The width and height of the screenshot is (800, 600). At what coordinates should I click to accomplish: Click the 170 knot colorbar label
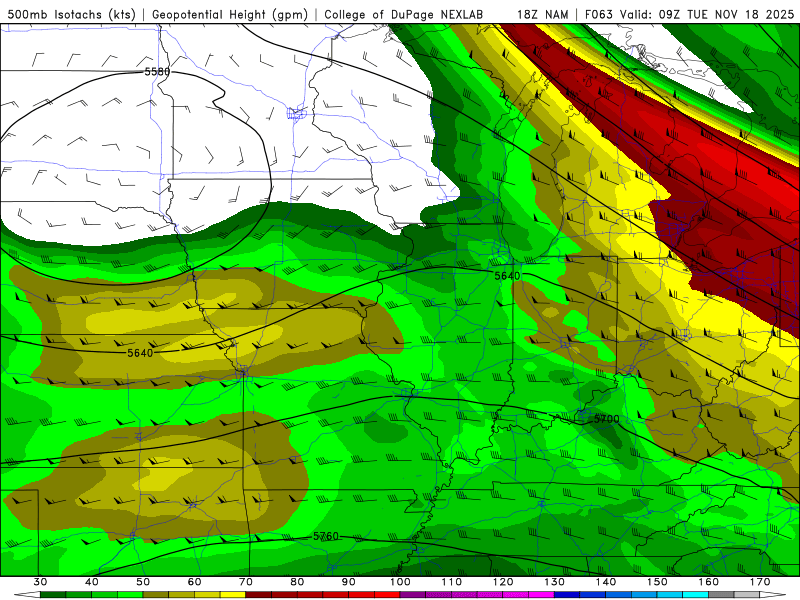pyautogui.click(x=760, y=582)
